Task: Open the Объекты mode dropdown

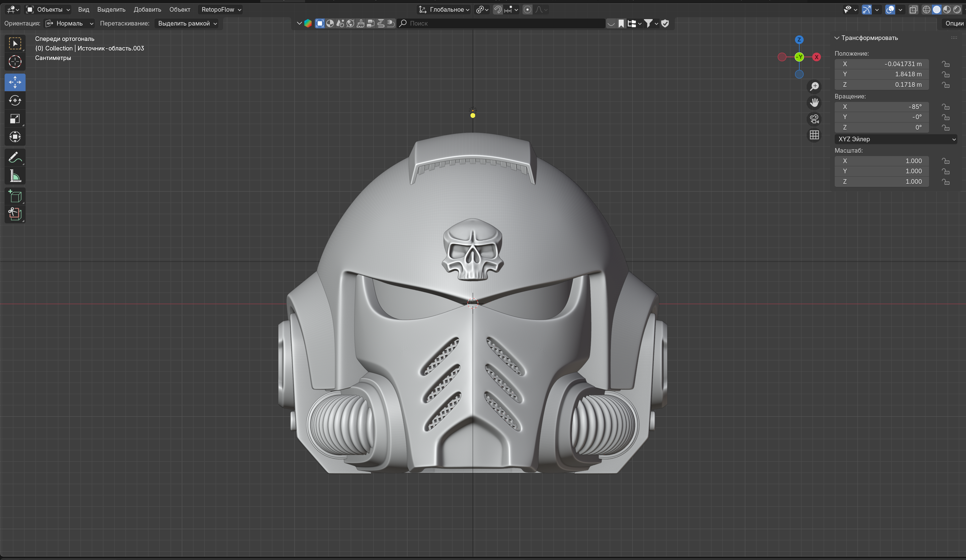Action: coord(48,10)
